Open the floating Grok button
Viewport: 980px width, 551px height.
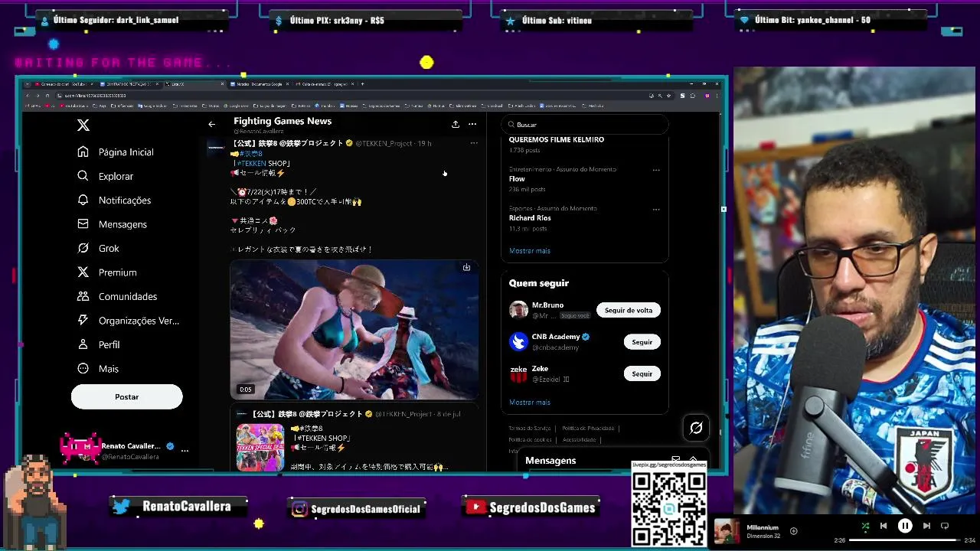[696, 428]
